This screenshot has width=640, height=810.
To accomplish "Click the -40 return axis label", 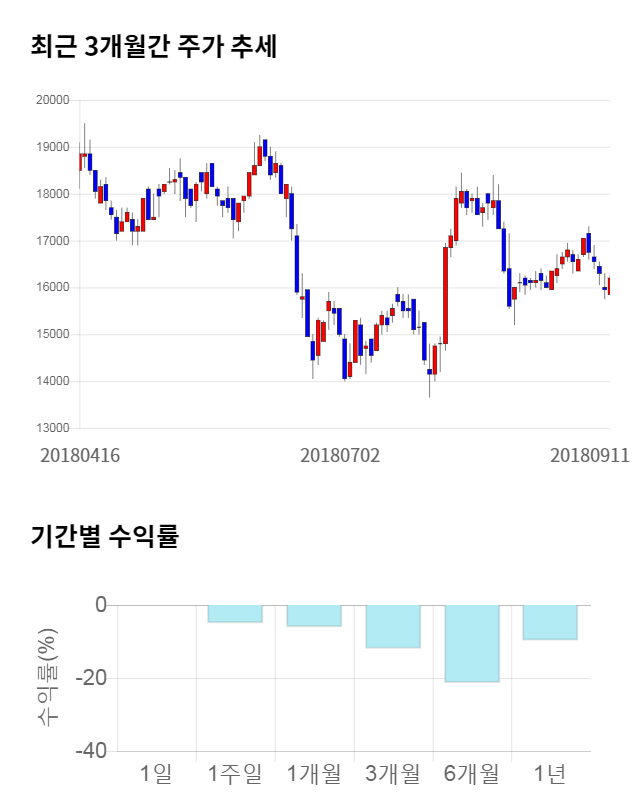I will (92, 751).
